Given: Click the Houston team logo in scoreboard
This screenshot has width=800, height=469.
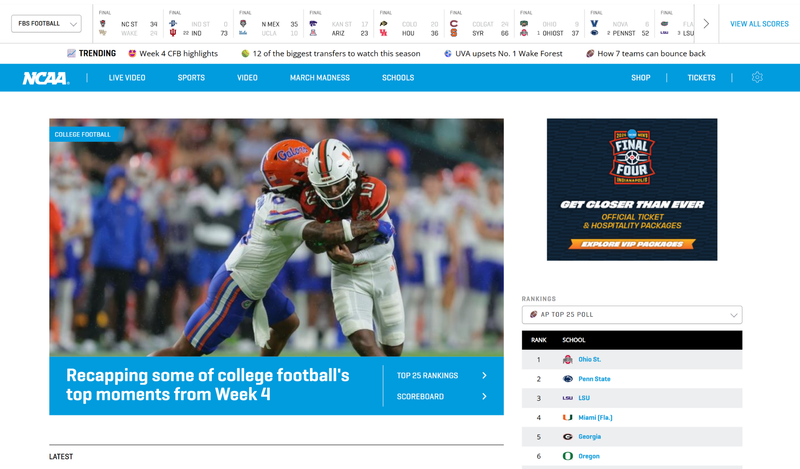Looking at the screenshot, I should tap(383, 33).
